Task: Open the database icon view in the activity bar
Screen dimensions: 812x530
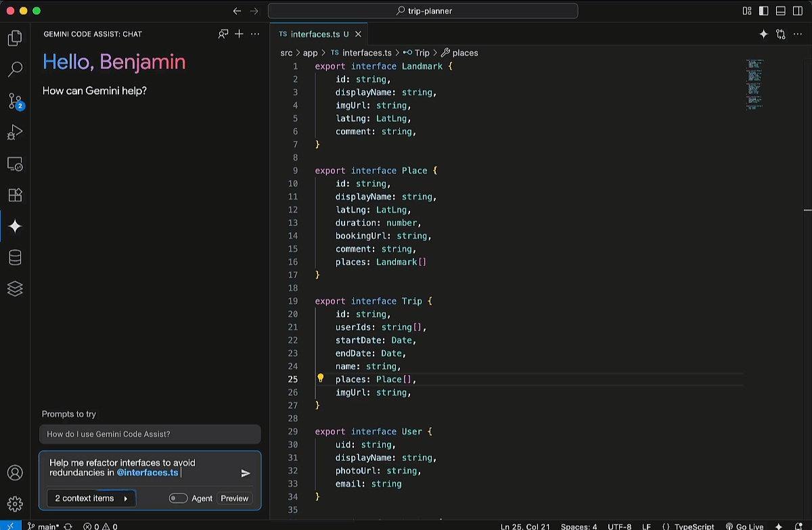Action: click(15, 257)
